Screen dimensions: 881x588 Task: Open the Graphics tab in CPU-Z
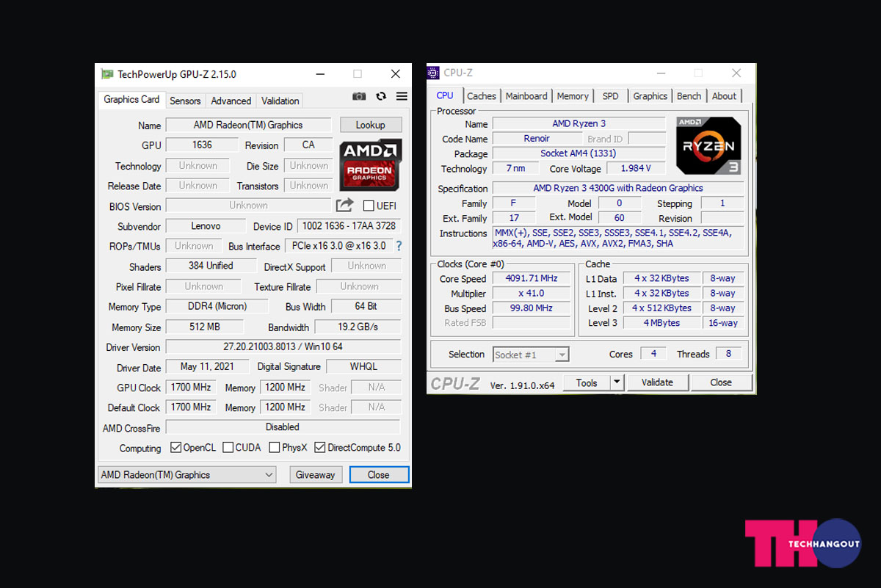650,96
